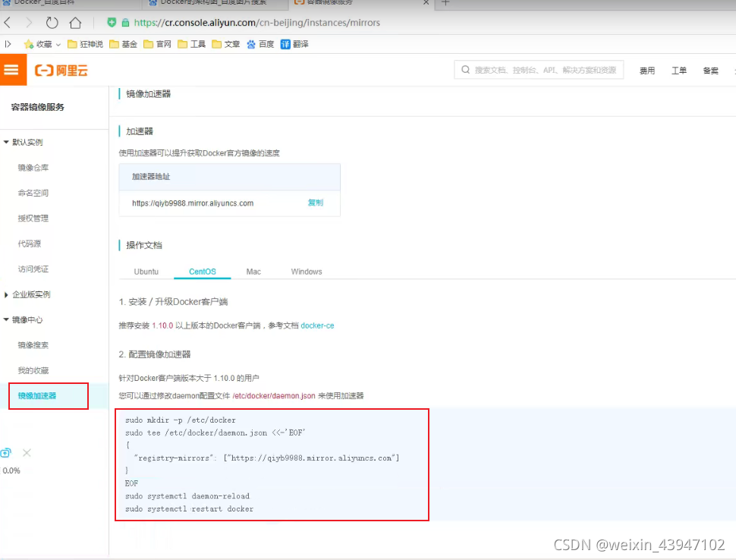The height and width of the screenshot is (560, 736).
Task: Open the 备案 top menu
Action: (x=711, y=71)
